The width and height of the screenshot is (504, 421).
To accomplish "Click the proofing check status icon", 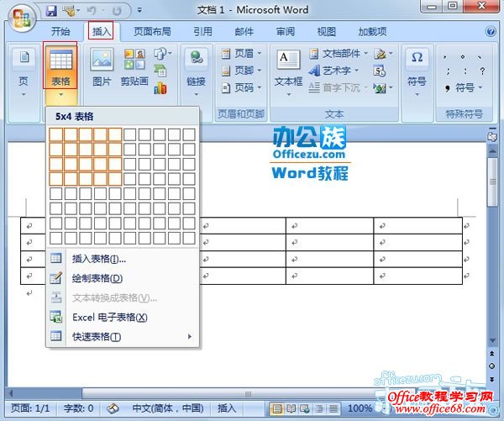I will tap(113, 408).
